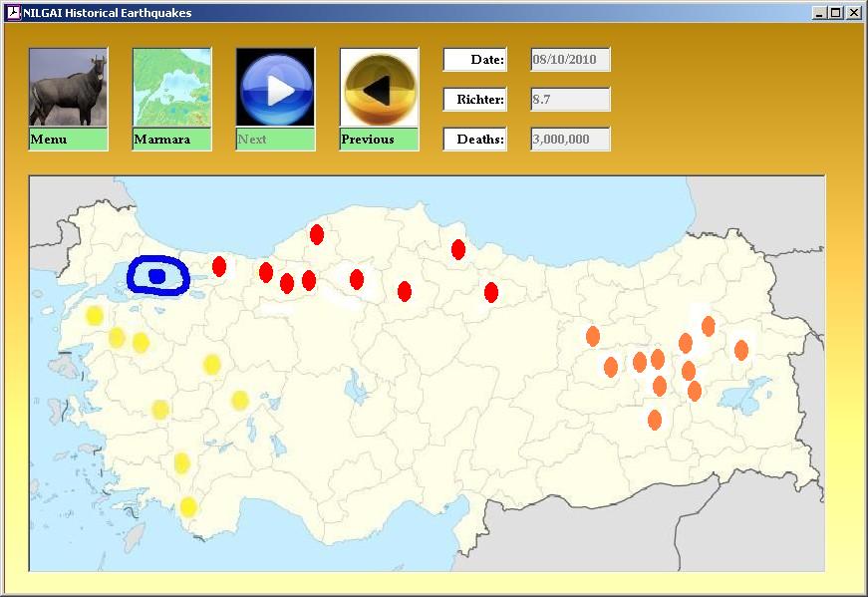Open the Marmara region map thumbnail

pos(171,88)
